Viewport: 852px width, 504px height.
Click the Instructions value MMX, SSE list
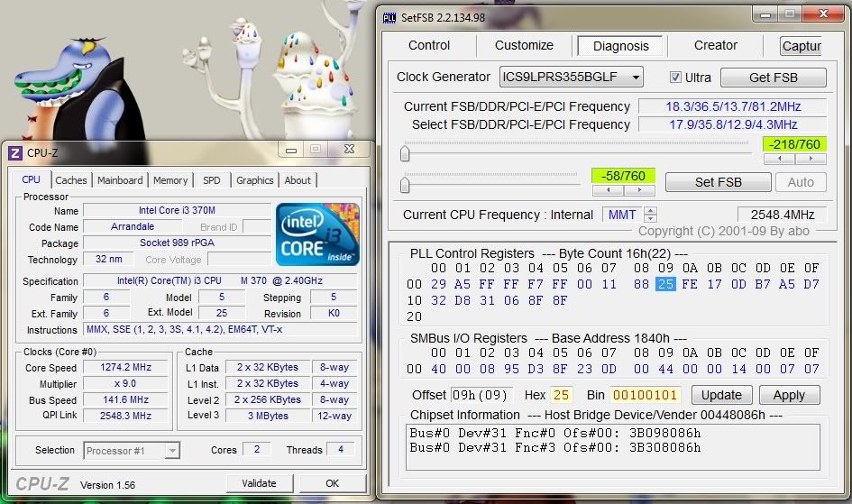pyautogui.click(x=220, y=329)
